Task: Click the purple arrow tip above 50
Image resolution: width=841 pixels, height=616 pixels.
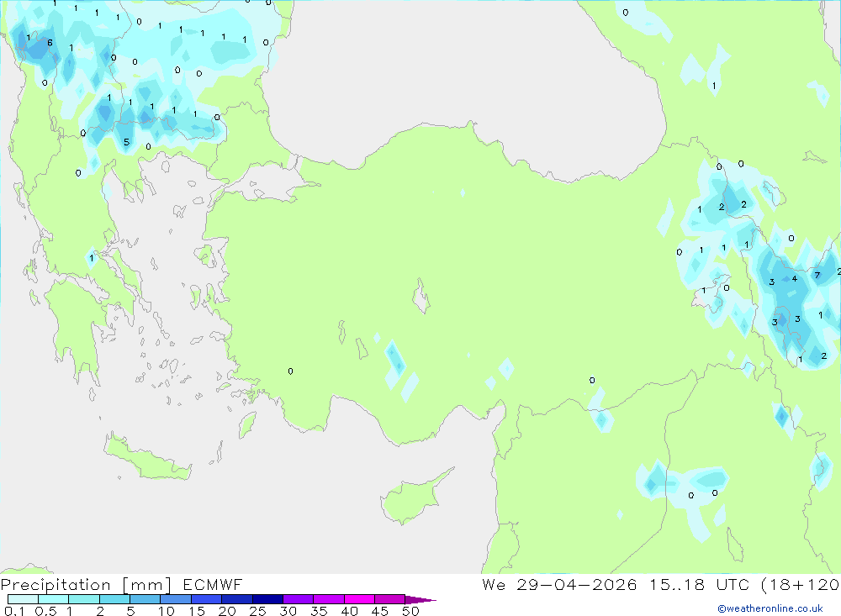Action: 420,600
